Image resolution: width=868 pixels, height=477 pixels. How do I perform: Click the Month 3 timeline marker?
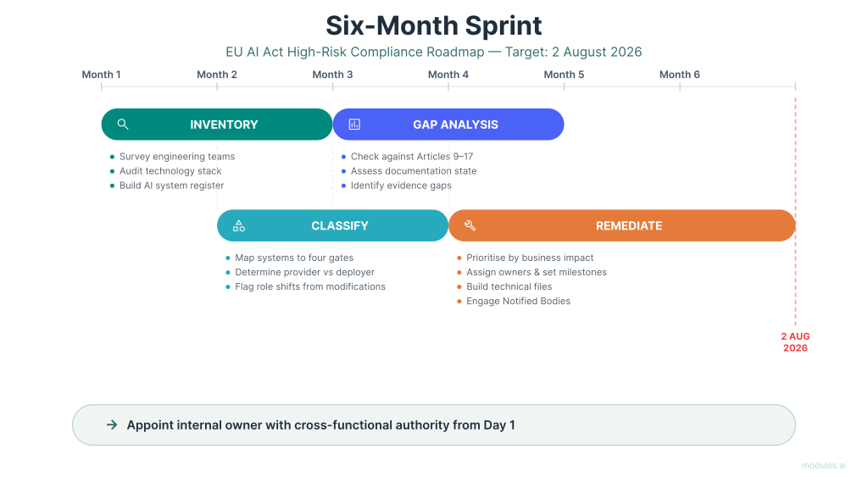click(332, 75)
